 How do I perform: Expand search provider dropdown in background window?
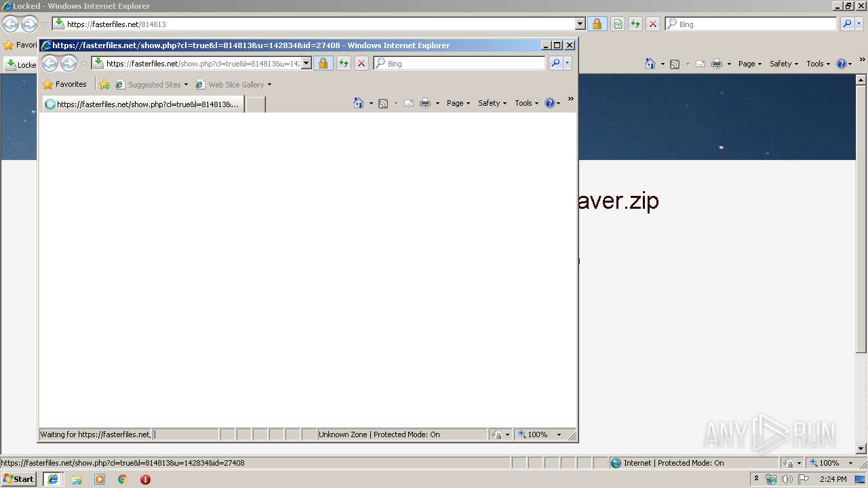coord(859,24)
